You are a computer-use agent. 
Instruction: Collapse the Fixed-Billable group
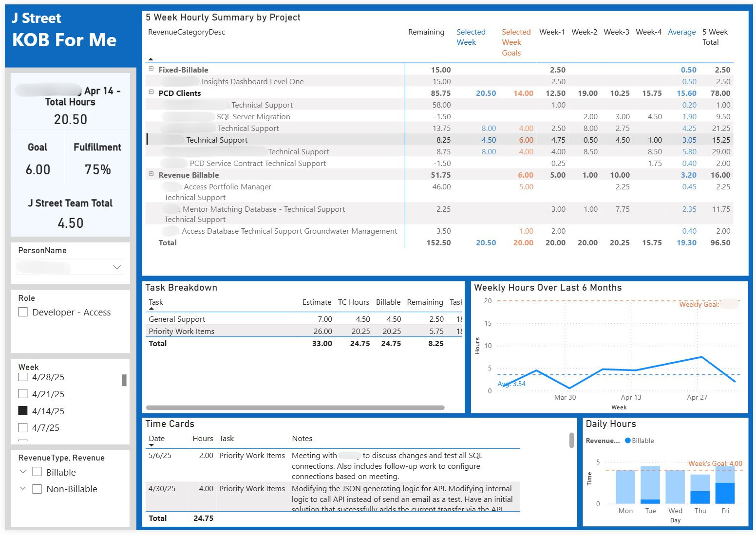click(x=151, y=69)
